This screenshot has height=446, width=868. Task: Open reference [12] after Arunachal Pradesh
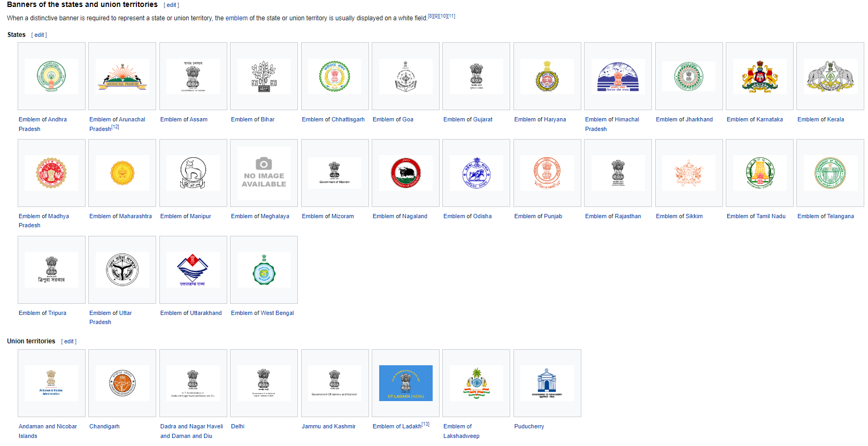(x=115, y=127)
